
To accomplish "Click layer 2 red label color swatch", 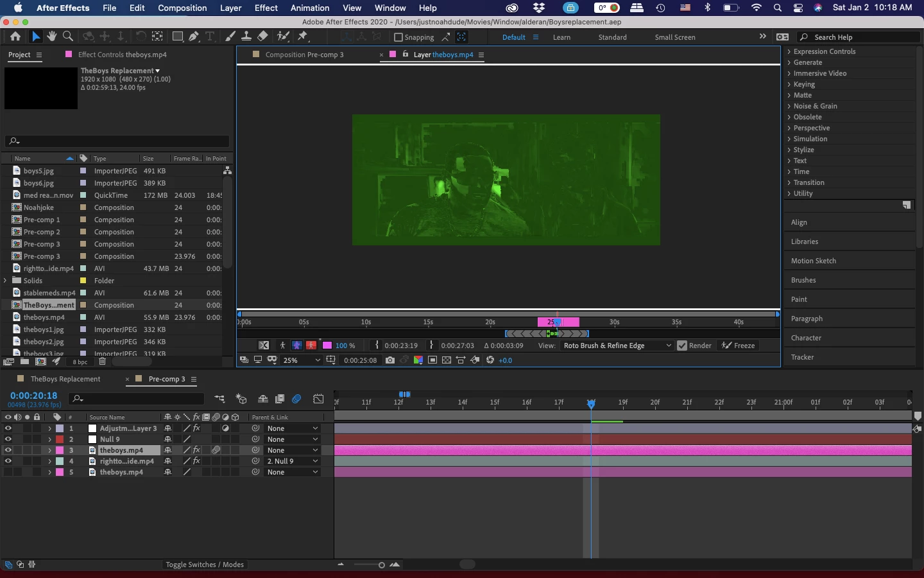I will click(60, 439).
